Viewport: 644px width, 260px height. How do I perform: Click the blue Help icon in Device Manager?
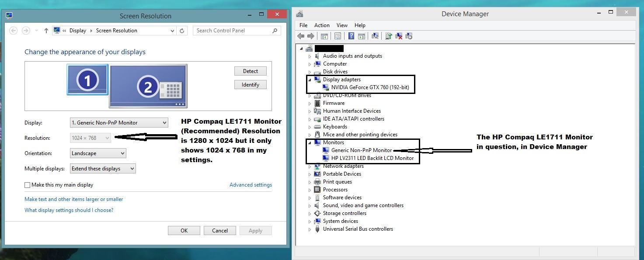(x=351, y=36)
